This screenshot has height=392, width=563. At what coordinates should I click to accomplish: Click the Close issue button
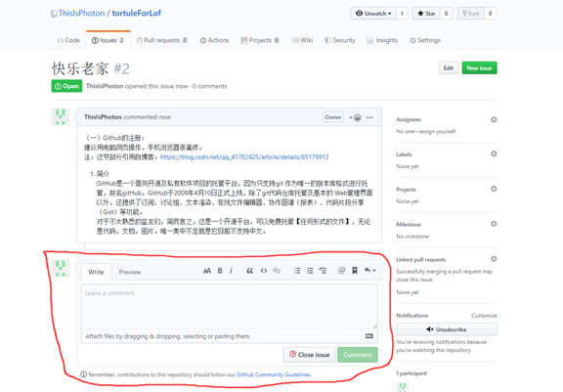click(309, 355)
